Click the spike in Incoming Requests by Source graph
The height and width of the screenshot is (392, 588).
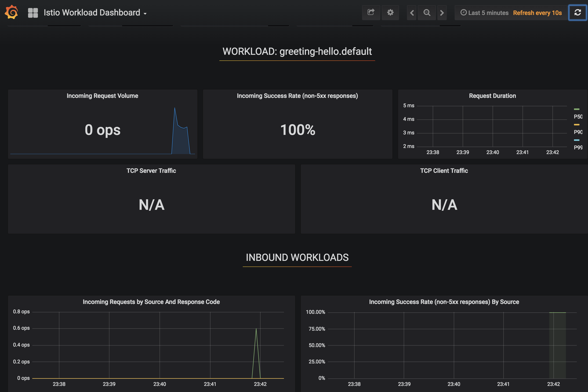[256, 330]
